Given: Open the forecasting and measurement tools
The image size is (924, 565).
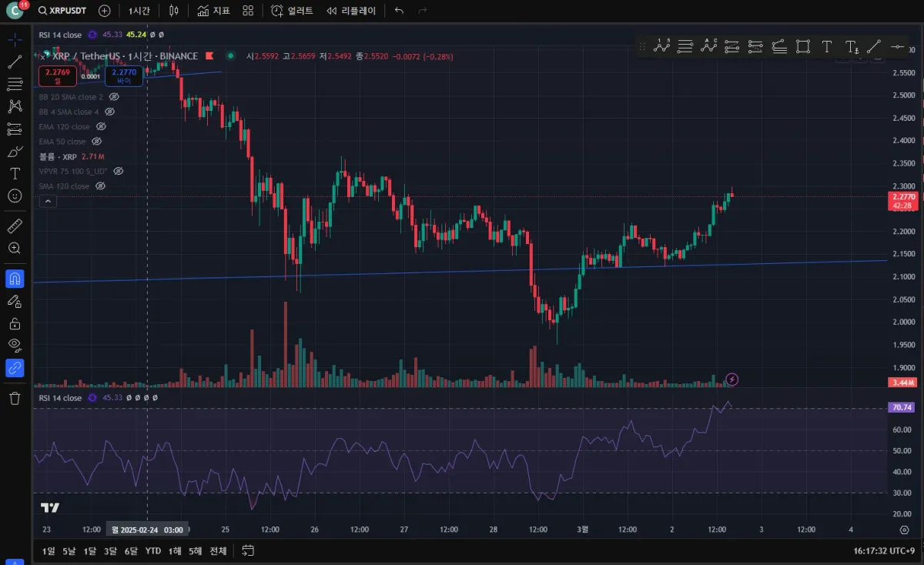Looking at the screenshot, I should pyautogui.click(x=15, y=129).
